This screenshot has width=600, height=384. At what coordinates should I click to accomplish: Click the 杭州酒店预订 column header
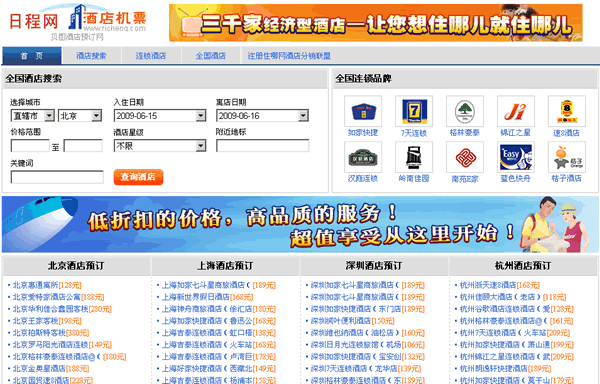click(x=523, y=266)
